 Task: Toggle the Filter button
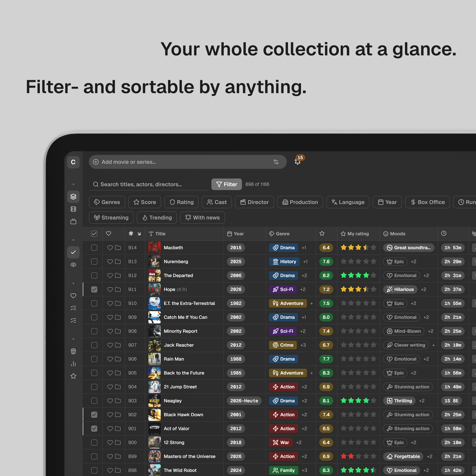pyautogui.click(x=227, y=184)
